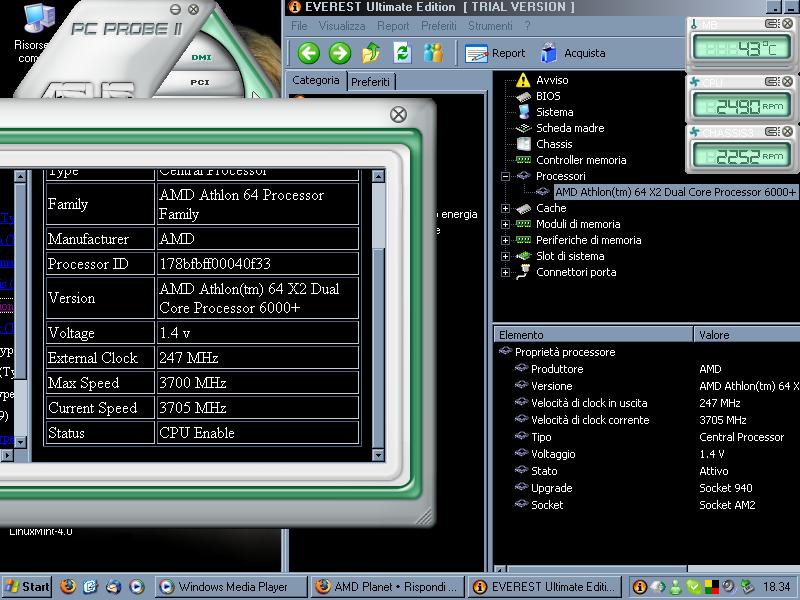Click the PCI button in PC Probe II

coord(200,82)
